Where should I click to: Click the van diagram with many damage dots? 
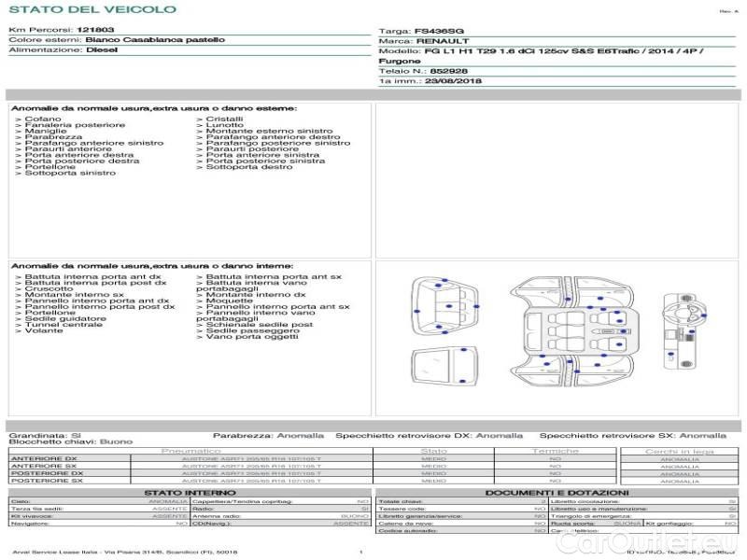pos(445,305)
